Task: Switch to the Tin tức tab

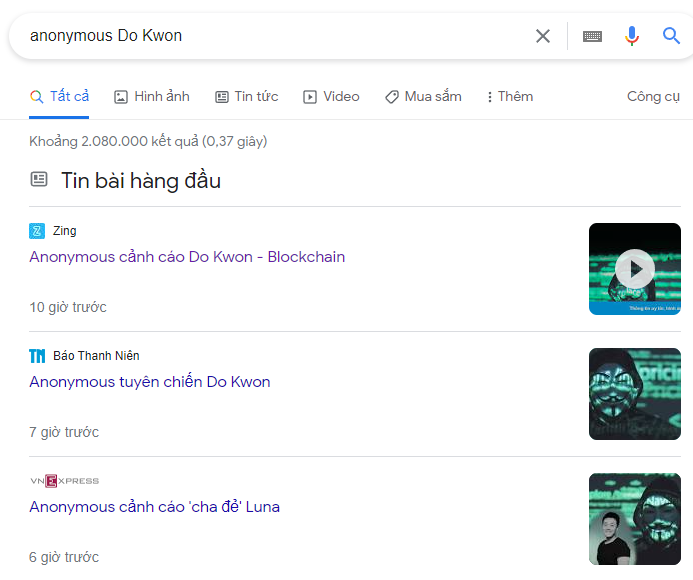Action: pos(247,96)
